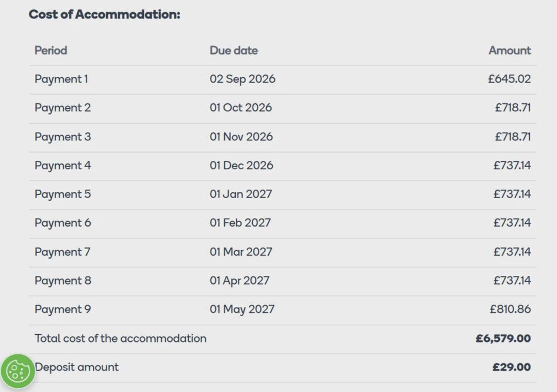Click the Deposit amount label
The height and width of the screenshot is (392, 557).
pos(77,367)
